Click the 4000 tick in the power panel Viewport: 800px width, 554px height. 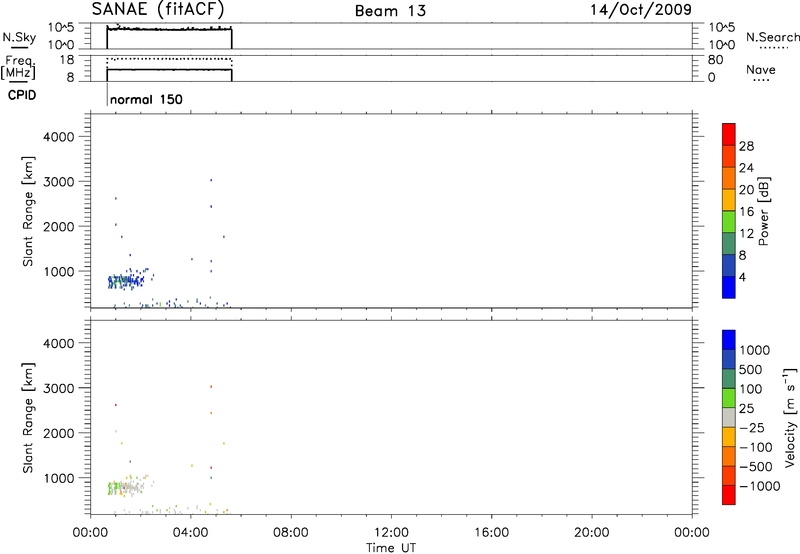point(59,137)
